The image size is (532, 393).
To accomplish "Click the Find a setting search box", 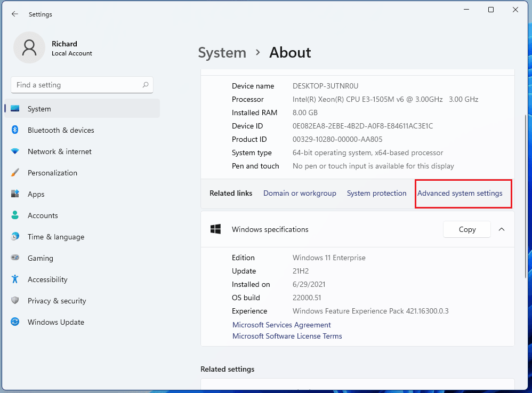I will (77, 85).
